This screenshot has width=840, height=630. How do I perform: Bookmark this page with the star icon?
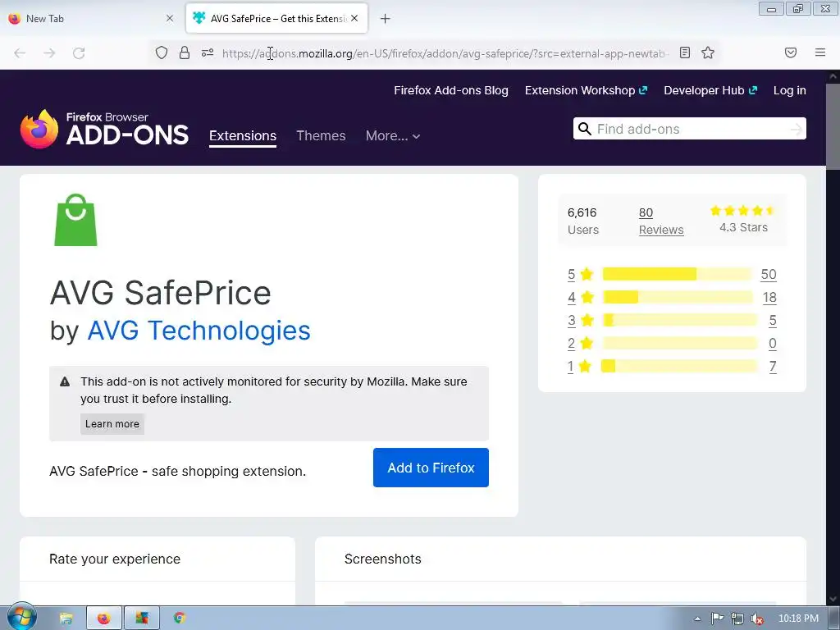click(708, 52)
